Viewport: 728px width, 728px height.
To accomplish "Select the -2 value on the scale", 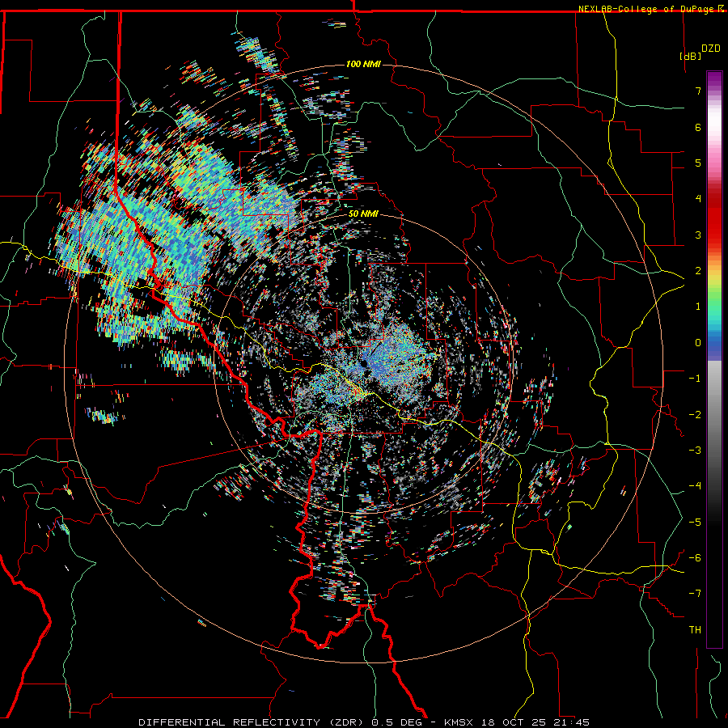I will 695,415.
